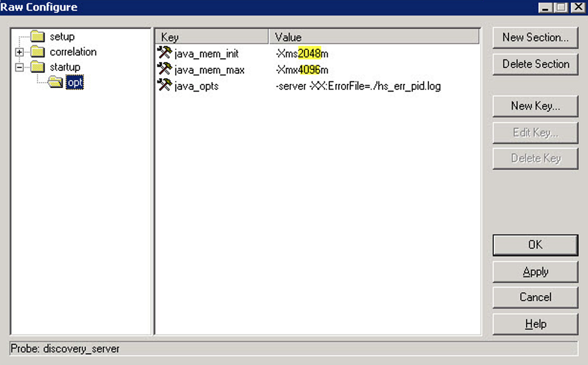Click the open opt folder icon
588x365 pixels.
click(56, 82)
